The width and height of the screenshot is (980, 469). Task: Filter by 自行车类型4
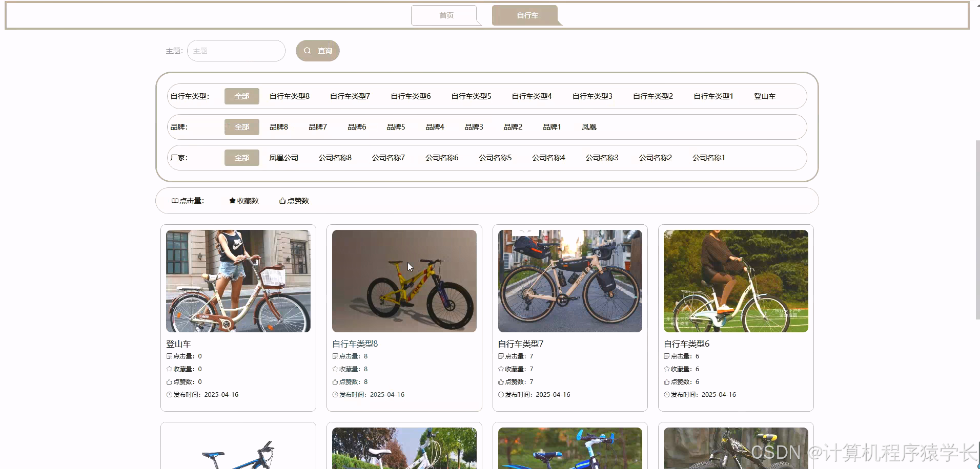pos(532,96)
